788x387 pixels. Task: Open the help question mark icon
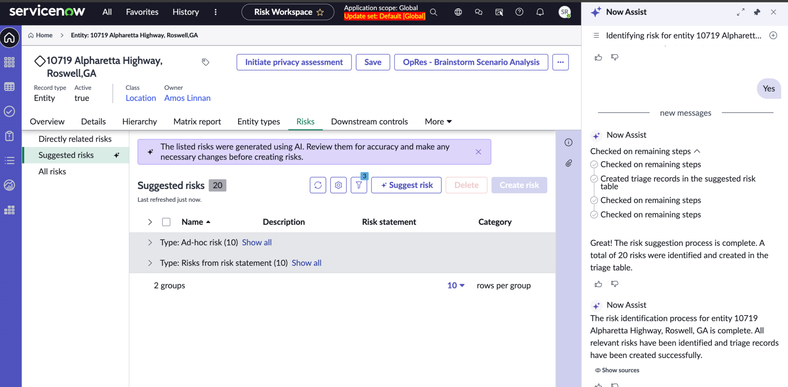(x=519, y=12)
